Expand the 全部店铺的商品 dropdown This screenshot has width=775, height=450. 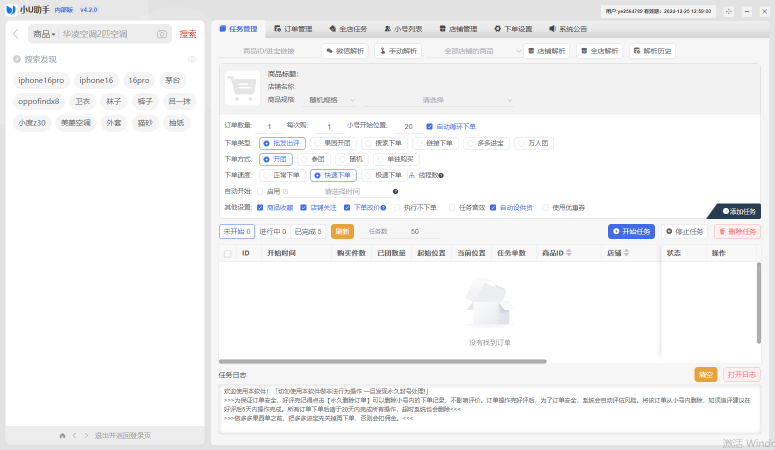pos(483,50)
